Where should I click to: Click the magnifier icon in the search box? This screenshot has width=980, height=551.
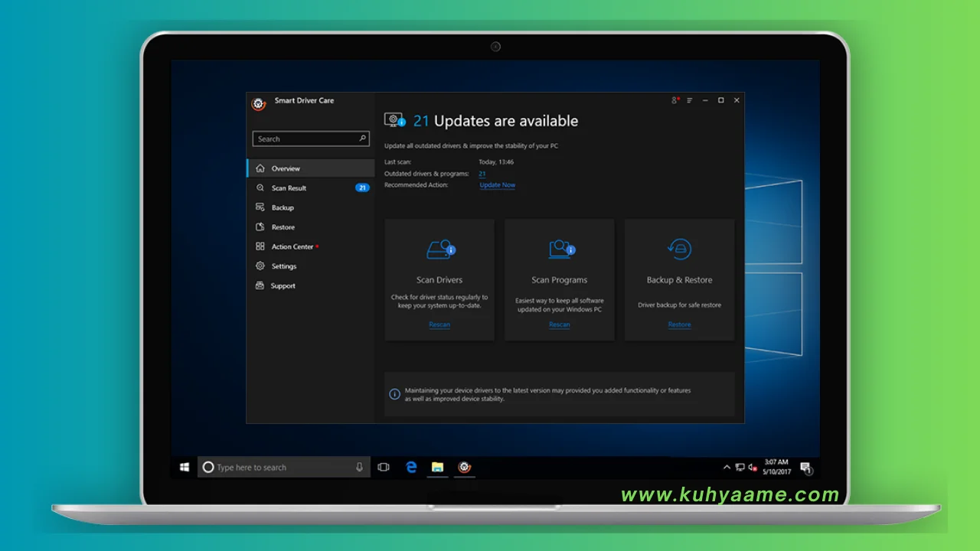tap(363, 139)
